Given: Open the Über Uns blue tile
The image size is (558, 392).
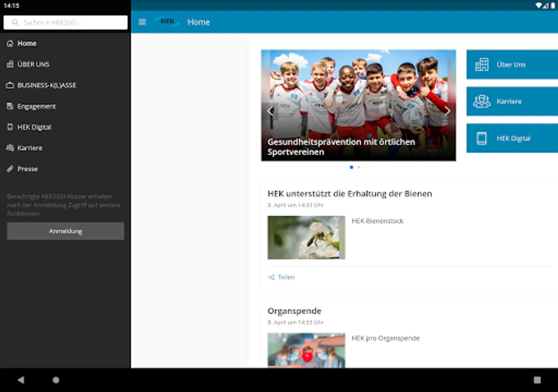Looking at the screenshot, I should click(512, 64).
